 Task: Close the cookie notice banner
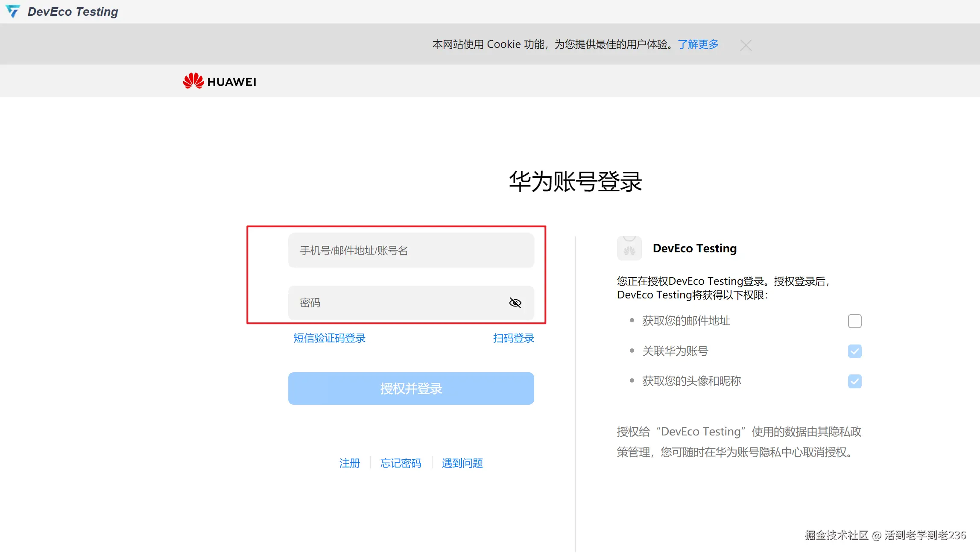pyautogui.click(x=746, y=45)
